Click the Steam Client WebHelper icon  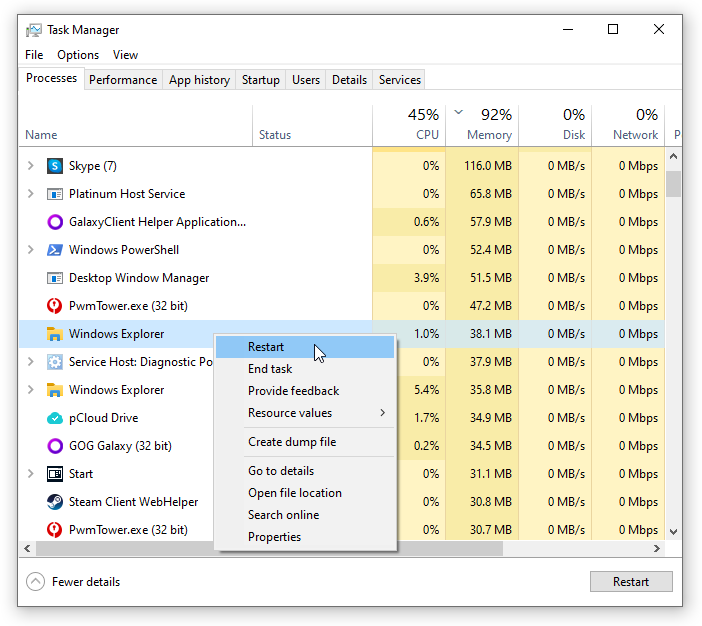pos(55,502)
